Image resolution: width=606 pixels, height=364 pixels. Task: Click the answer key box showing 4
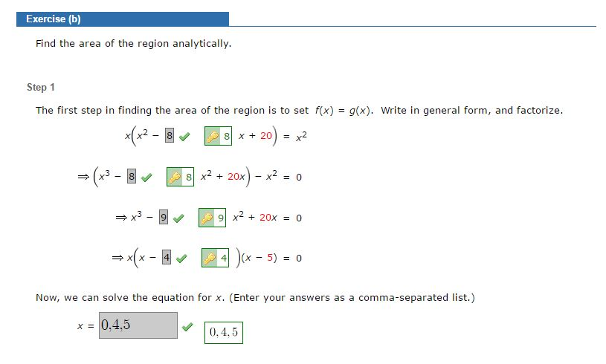coord(216,258)
